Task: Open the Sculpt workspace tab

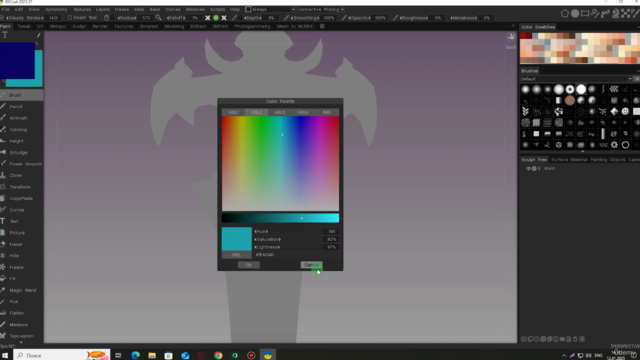Action: [79, 26]
